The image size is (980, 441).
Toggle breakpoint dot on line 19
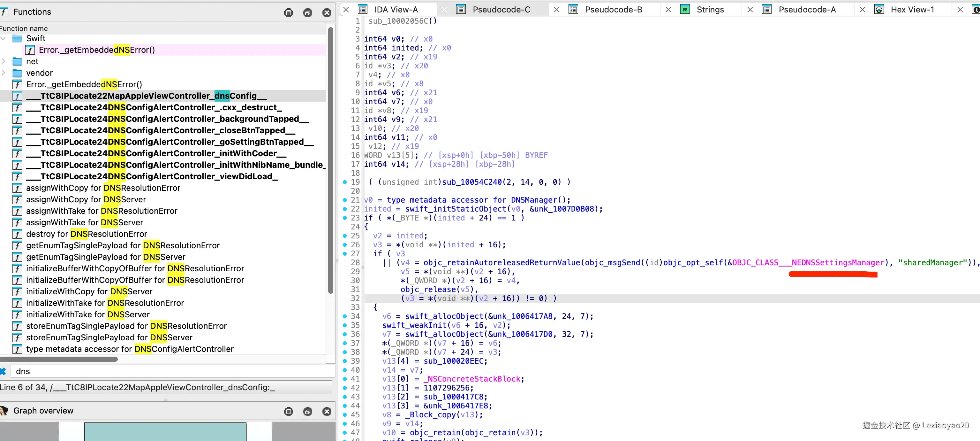(x=345, y=182)
